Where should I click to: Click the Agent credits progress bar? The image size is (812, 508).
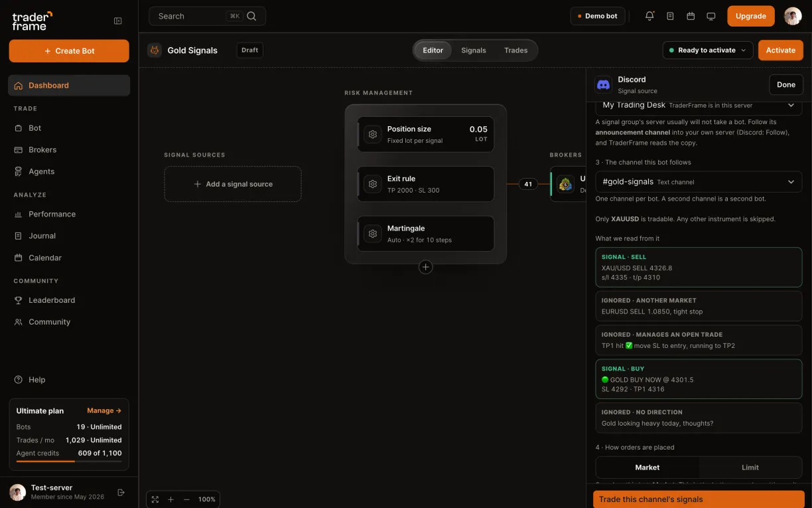tap(69, 462)
